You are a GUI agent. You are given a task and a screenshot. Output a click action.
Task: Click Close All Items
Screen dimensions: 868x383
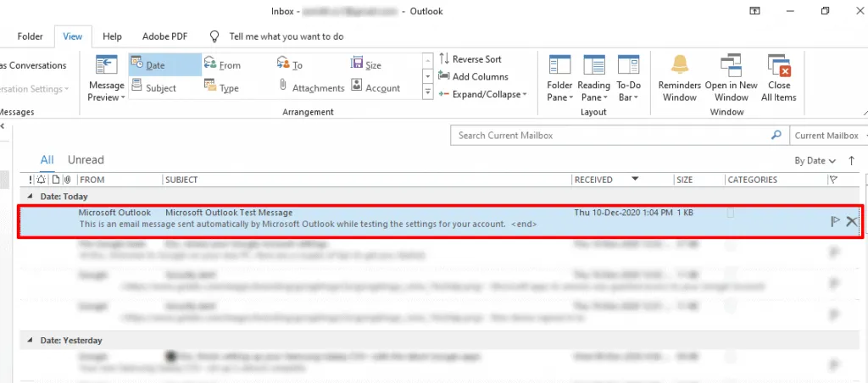(779, 77)
